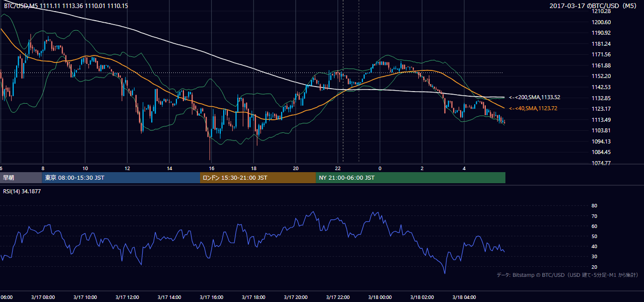This screenshot has width=644, height=302.
Task: Click the 東京 08:00-15:30 JST session bar
Action: click(x=121, y=178)
